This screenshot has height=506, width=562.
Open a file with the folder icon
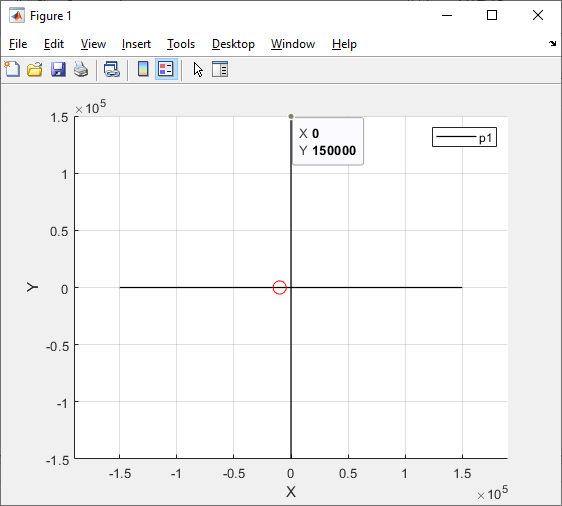coord(35,69)
